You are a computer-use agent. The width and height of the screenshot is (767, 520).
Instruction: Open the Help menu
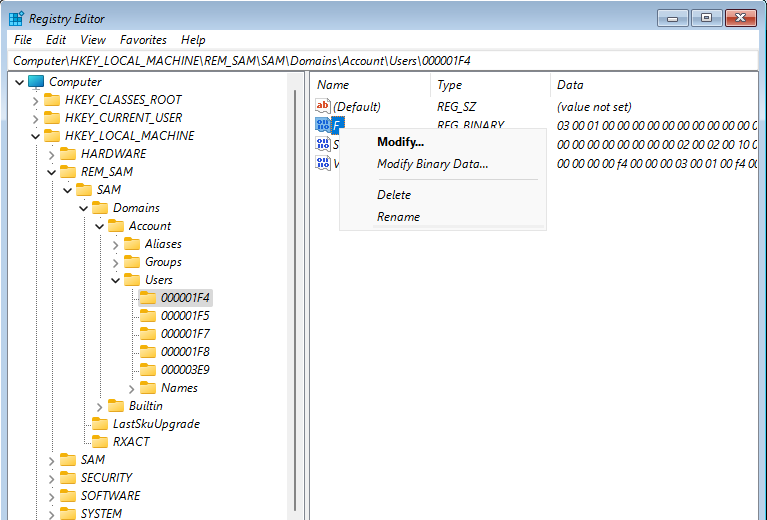pyautogui.click(x=193, y=40)
